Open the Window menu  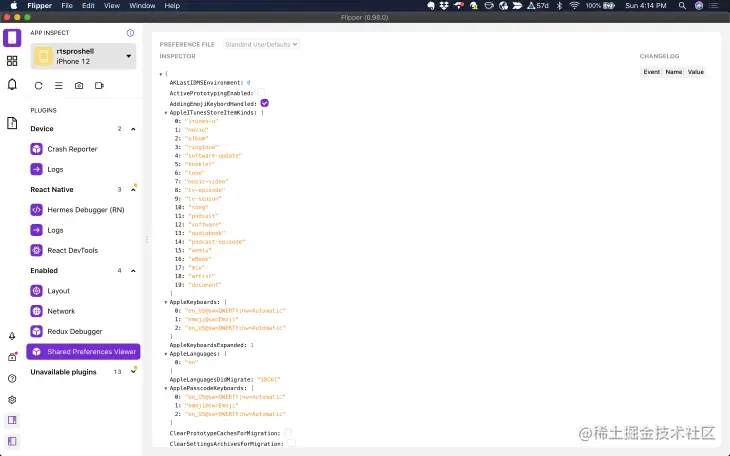coord(142,6)
